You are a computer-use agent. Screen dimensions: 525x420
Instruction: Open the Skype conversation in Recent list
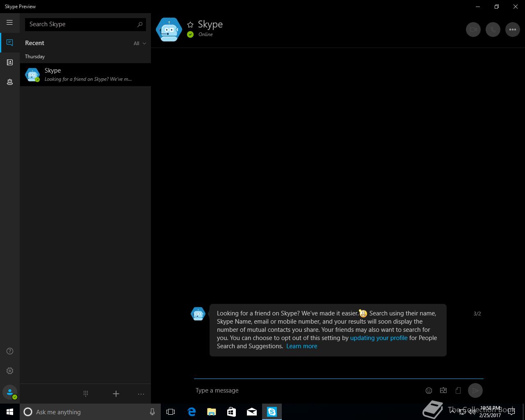(85, 75)
